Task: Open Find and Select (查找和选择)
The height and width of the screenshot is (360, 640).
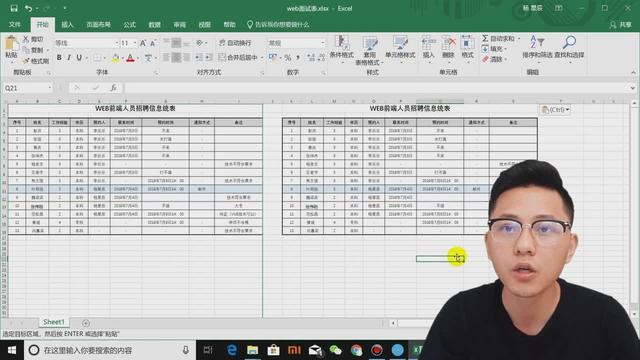Action: click(569, 48)
